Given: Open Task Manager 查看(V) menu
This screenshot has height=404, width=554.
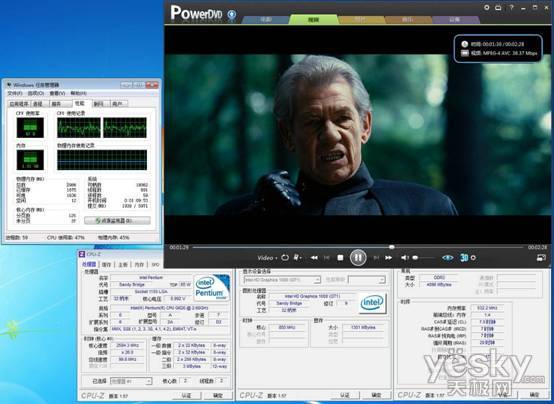Looking at the screenshot, I should pos(57,93).
